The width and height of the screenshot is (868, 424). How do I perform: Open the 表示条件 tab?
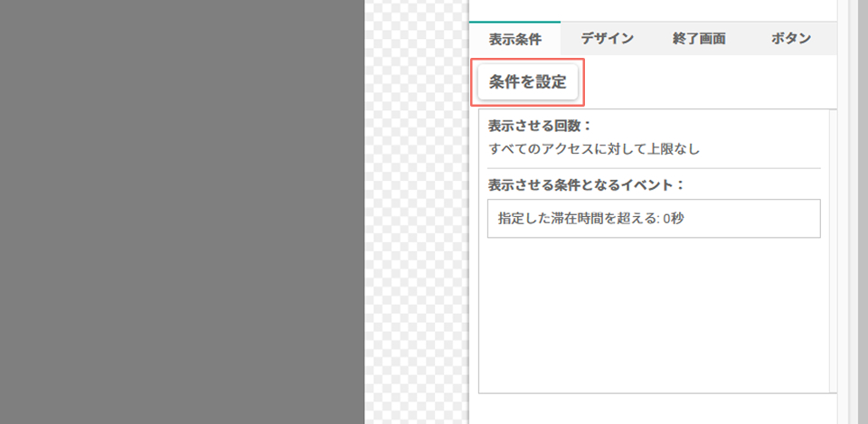click(x=514, y=39)
